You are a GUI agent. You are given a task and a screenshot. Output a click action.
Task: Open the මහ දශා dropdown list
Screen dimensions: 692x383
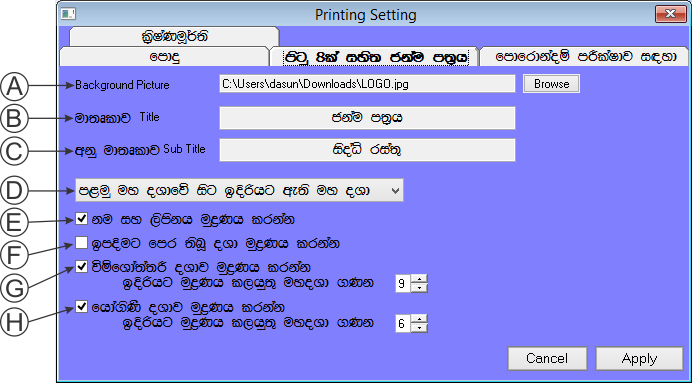[239, 191]
